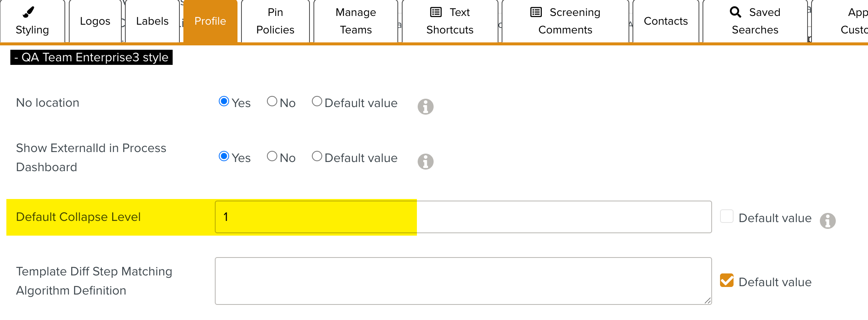Click info icon for Default Collapse Level
The image size is (868, 320).
pos(827,221)
